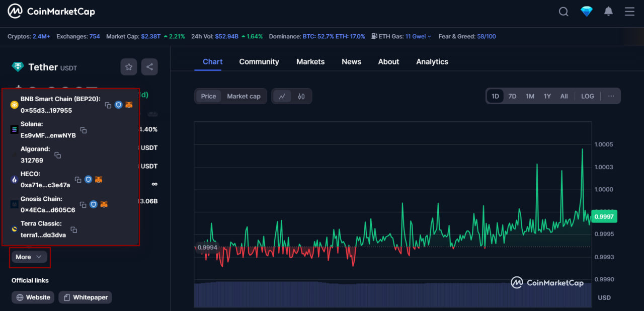
Task: Open the Community tab
Action: tap(259, 61)
